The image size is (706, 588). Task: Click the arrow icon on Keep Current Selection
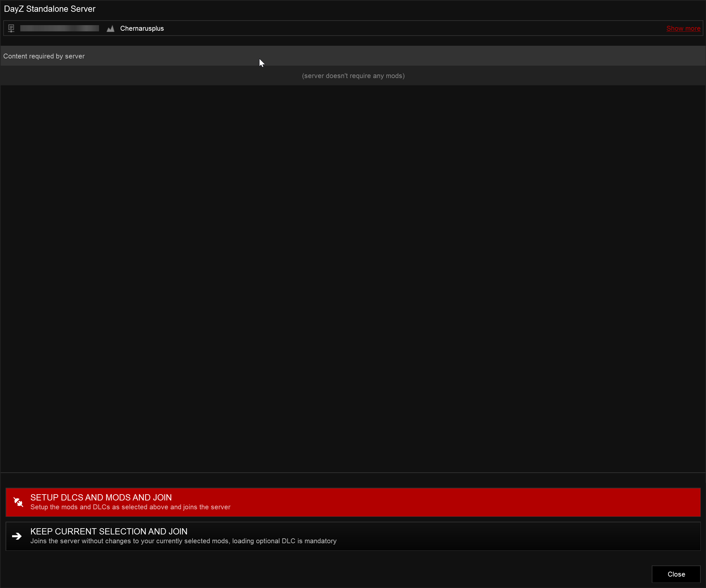point(17,536)
